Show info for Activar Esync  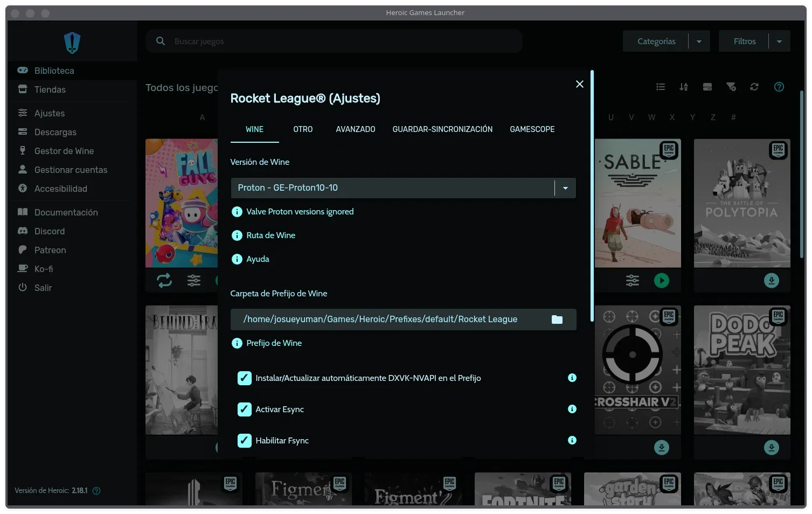pyautogui.click(x=572, y=409)
